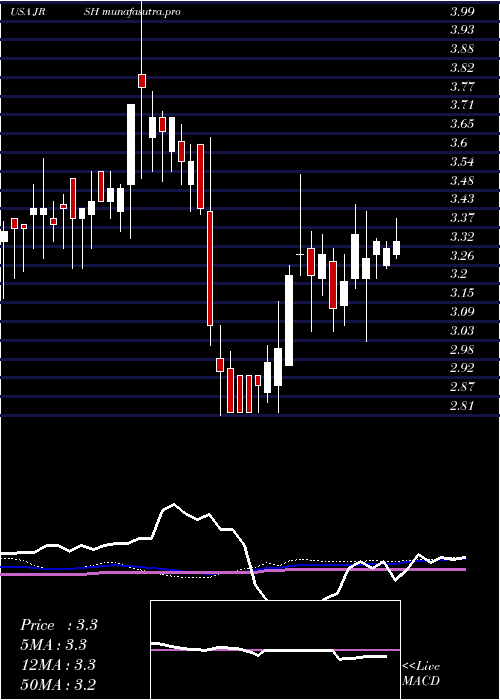Click the 3.77 price axis label
Viewport: 500px width, 700px height.
(x=462, y=86)
